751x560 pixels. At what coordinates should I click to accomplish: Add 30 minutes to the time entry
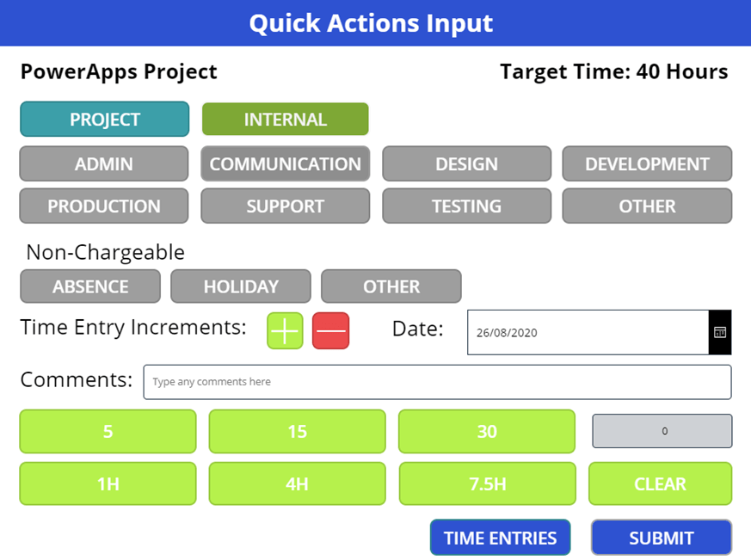[x=486, y=431]
